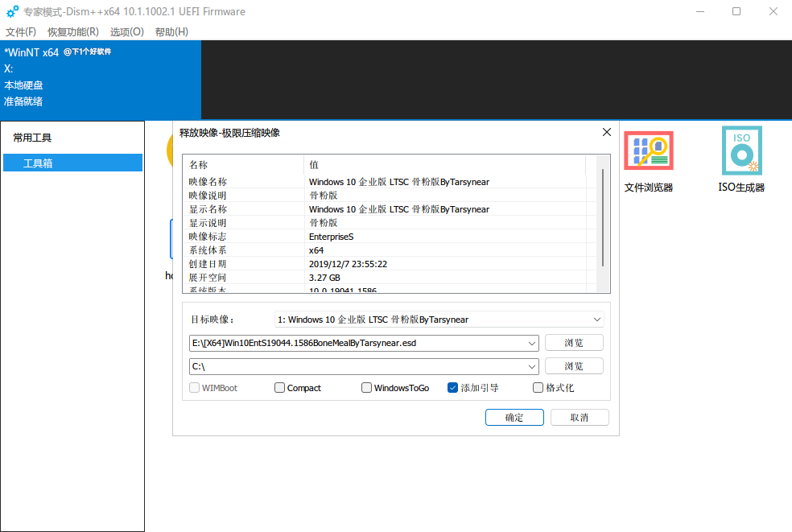This screenshot has height=532, width=792.
Task: Open the C:\ destination drive dropdown
Action: click(532, 365)
